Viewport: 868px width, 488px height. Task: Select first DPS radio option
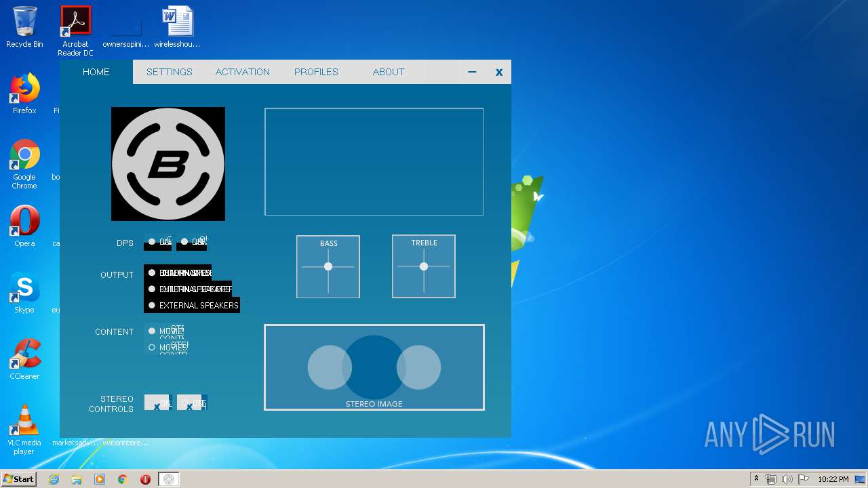pos(152,241)
